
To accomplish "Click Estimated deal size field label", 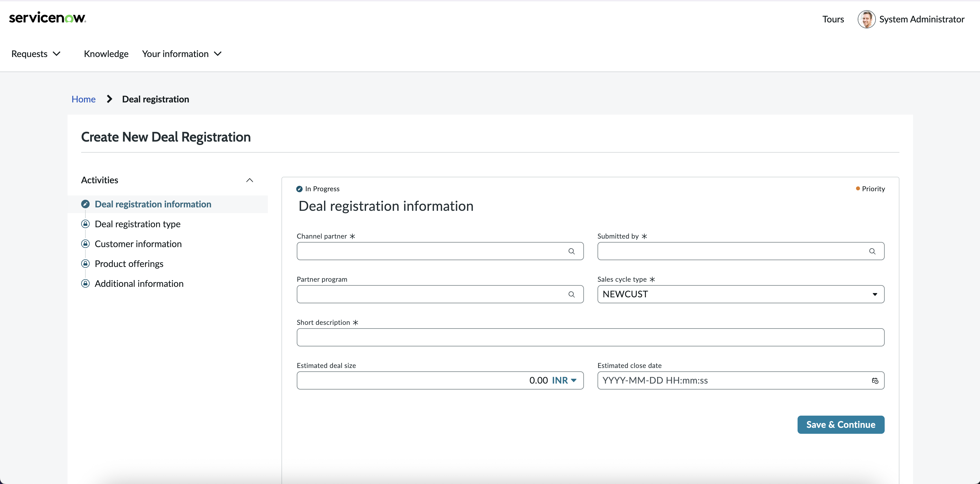I will (x=326, y=365).
